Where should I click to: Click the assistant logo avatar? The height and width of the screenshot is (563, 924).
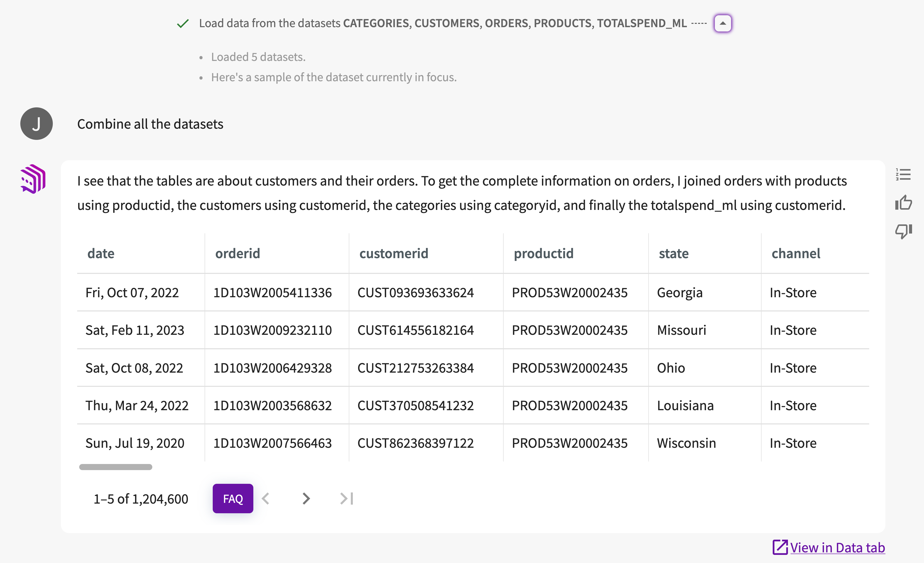tap(33, 179)
